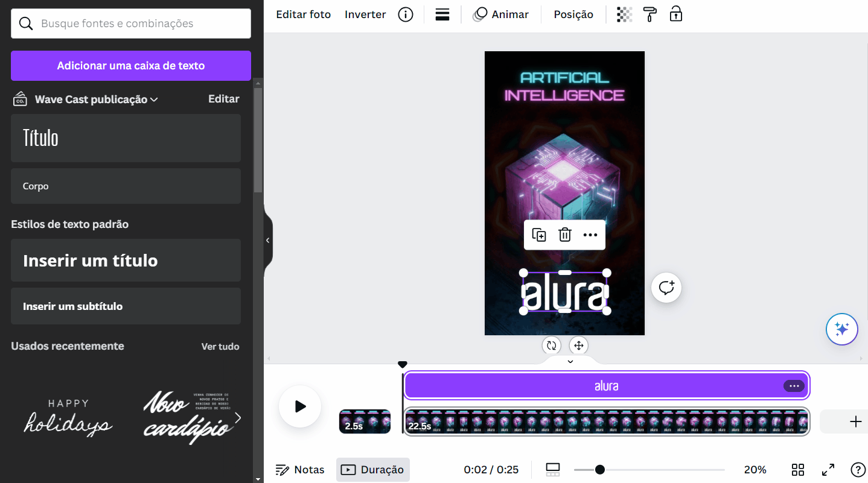Add a comment with speech bubble icon
This screenshot has height=483, width=868.
(666, 288)
